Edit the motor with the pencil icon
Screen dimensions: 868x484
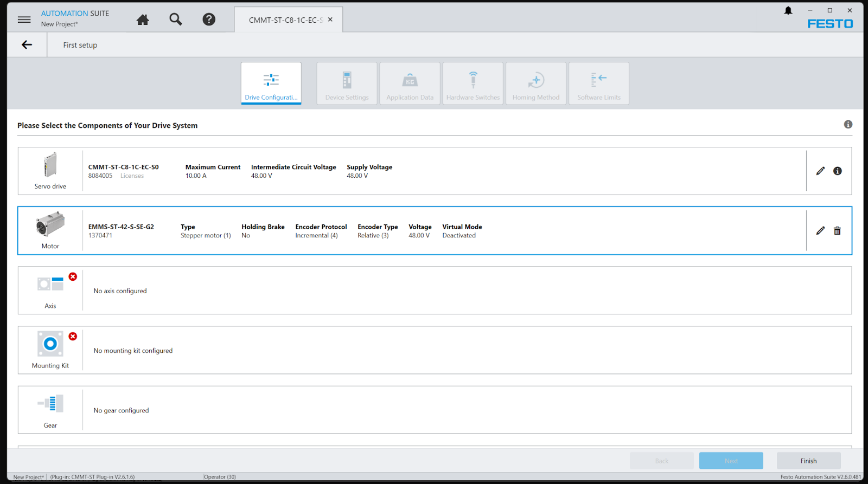[x=820, y=231]
